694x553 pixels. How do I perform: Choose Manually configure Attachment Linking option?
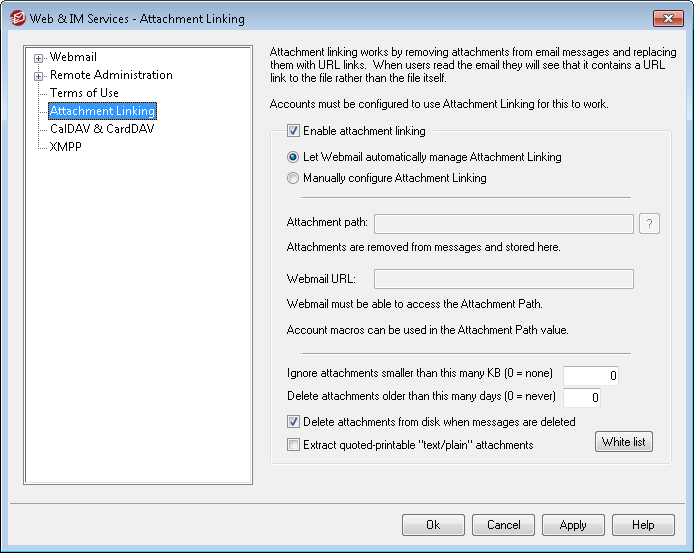click(293, 178)
